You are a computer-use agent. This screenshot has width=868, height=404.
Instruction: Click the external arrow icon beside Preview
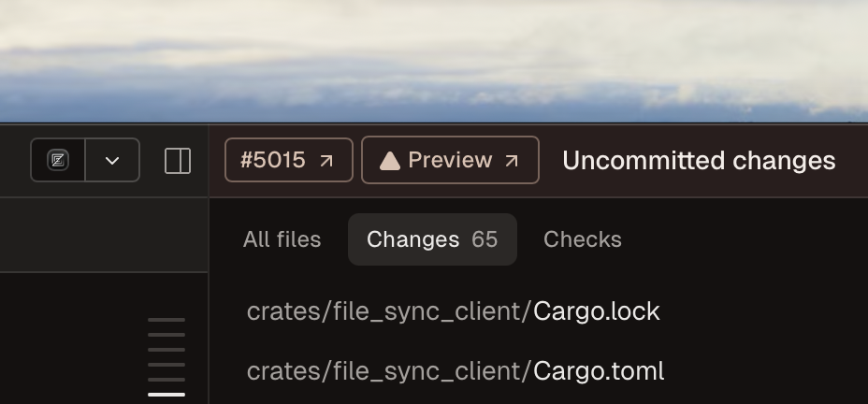tap(512, 161)
